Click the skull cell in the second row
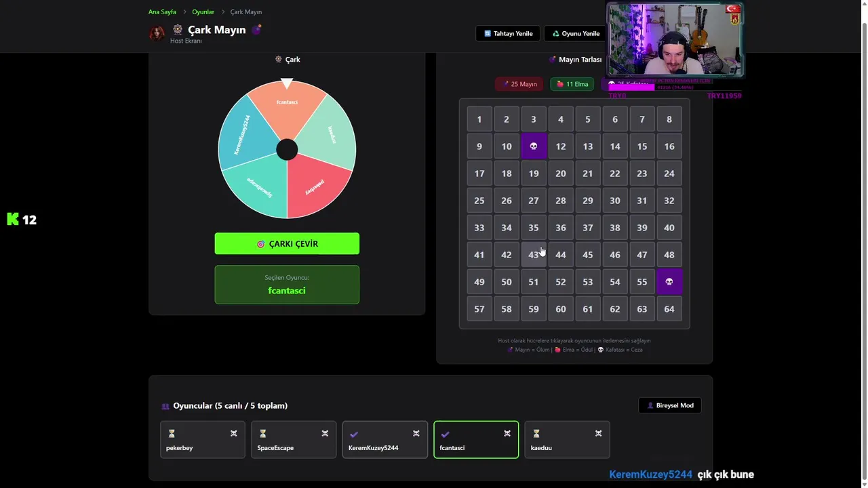 (534, 146)
